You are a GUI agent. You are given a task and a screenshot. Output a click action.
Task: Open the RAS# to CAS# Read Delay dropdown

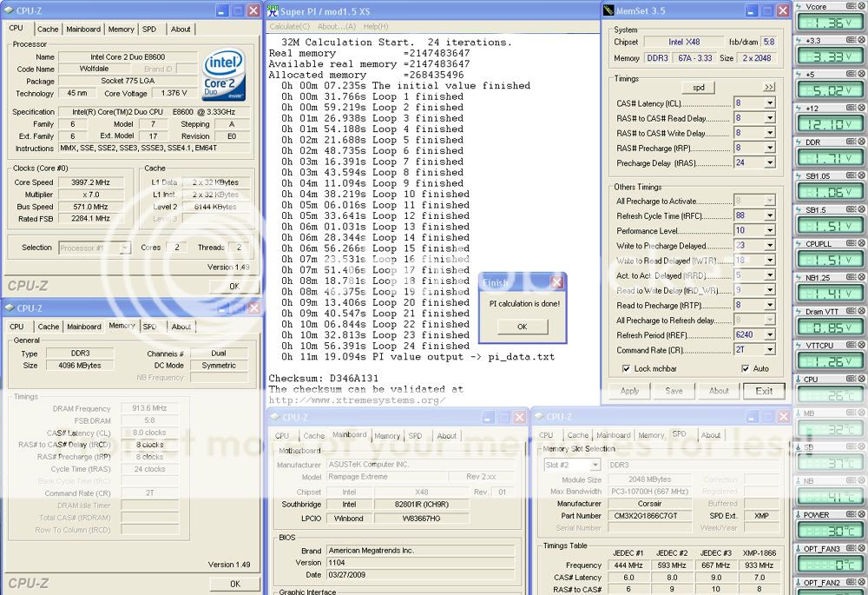pyautogui.click(x=770, y=118)
